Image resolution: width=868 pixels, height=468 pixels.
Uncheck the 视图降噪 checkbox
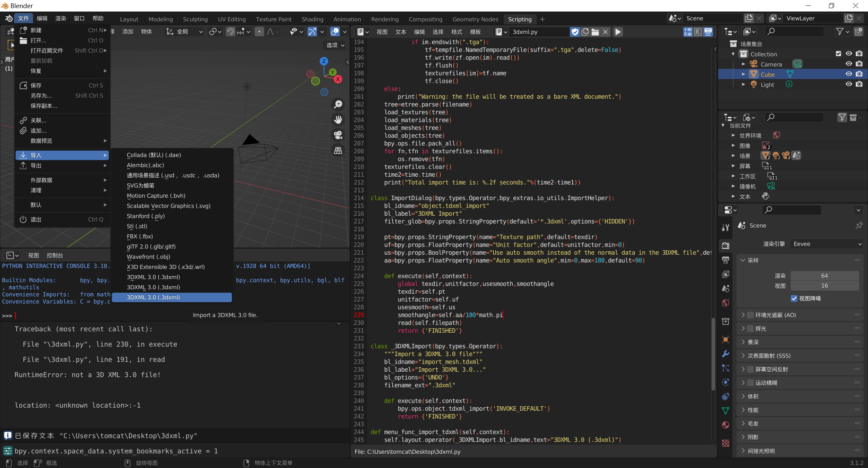(793, 298)
